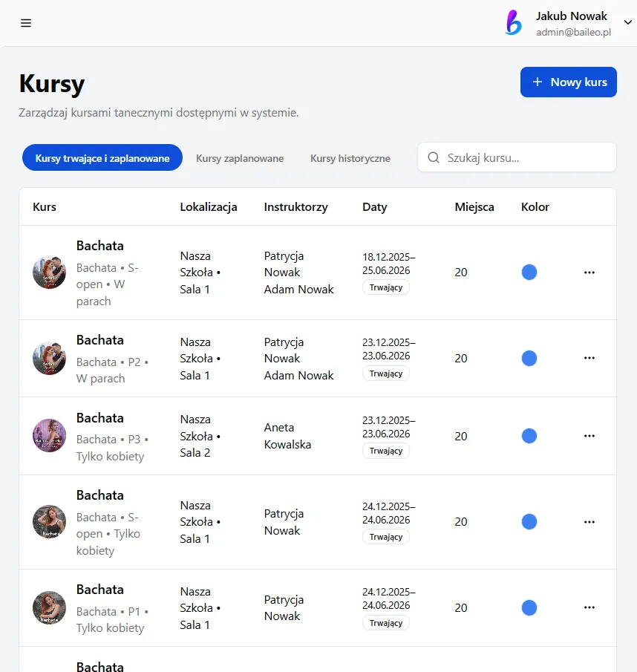Click subtitle Bachata • P1 • Tylko kobiety

(112, 620)
